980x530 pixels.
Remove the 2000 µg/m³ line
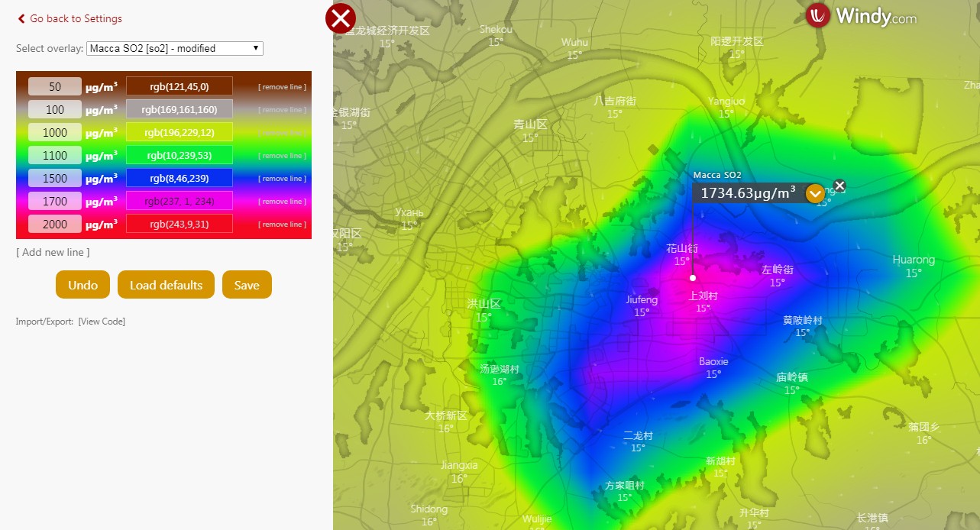[282, 225]
